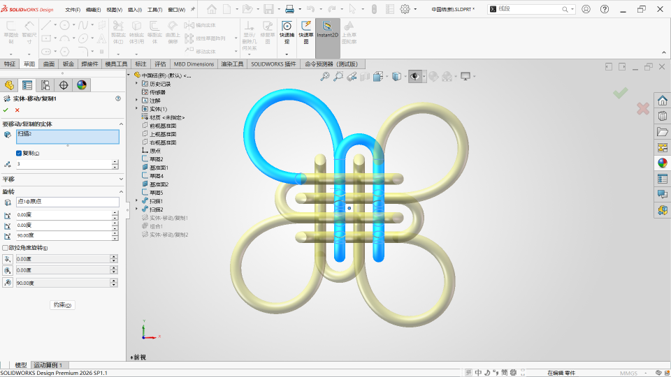Open the 窗口(W) menu
The image size is (671, 377).
point(176,9)
